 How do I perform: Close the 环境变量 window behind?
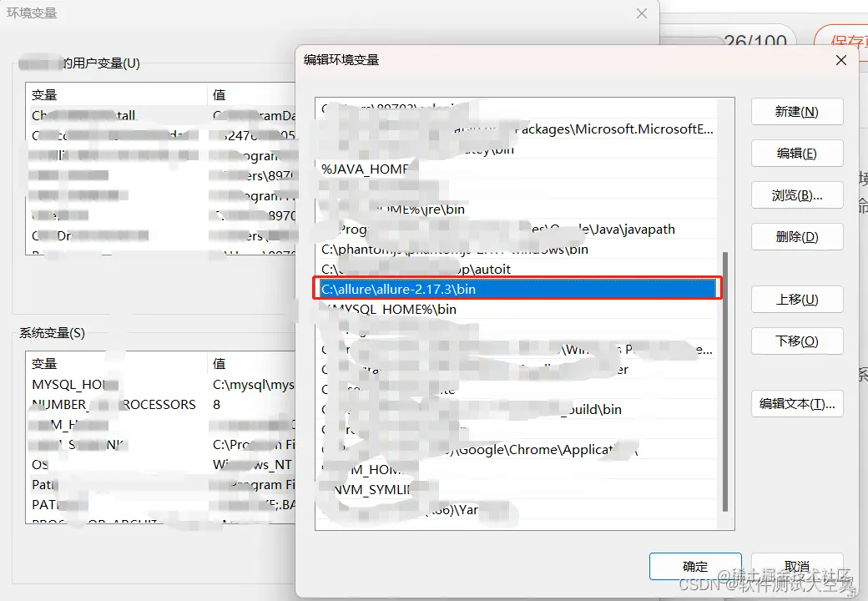642,13
